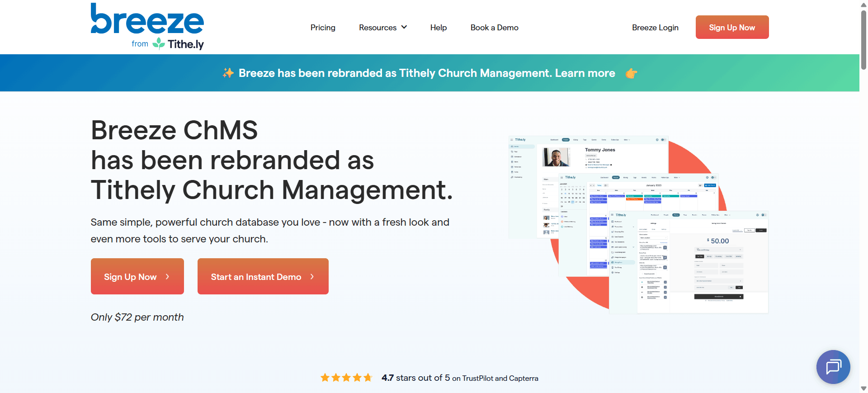Click the '$ 50.00' amount in the screenshot

[x=718, y=241]
